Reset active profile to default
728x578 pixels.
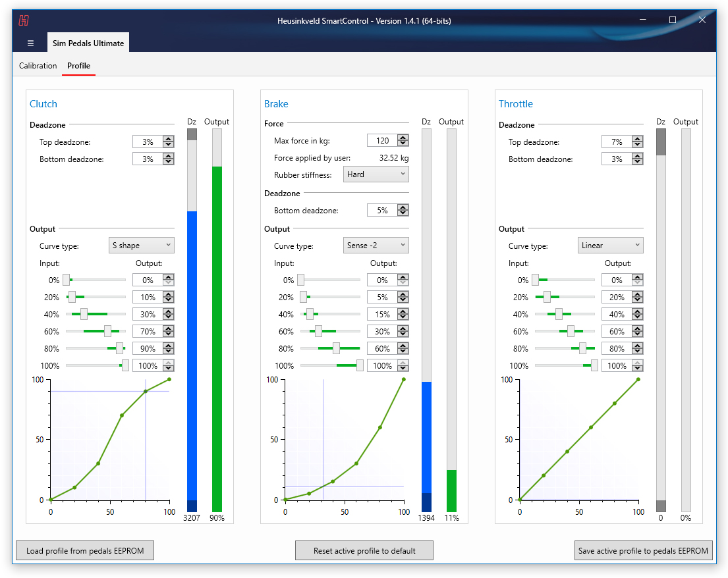[364, 550]
